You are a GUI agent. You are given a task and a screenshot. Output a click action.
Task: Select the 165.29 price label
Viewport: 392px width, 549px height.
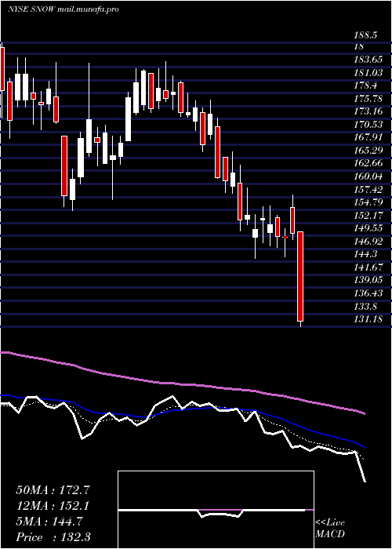(368, 151)
